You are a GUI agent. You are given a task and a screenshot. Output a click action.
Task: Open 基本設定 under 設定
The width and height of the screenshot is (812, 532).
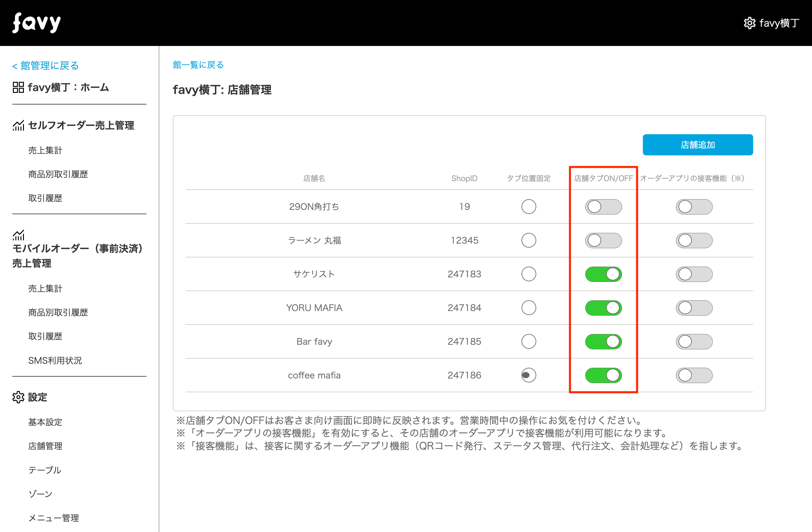45,422
